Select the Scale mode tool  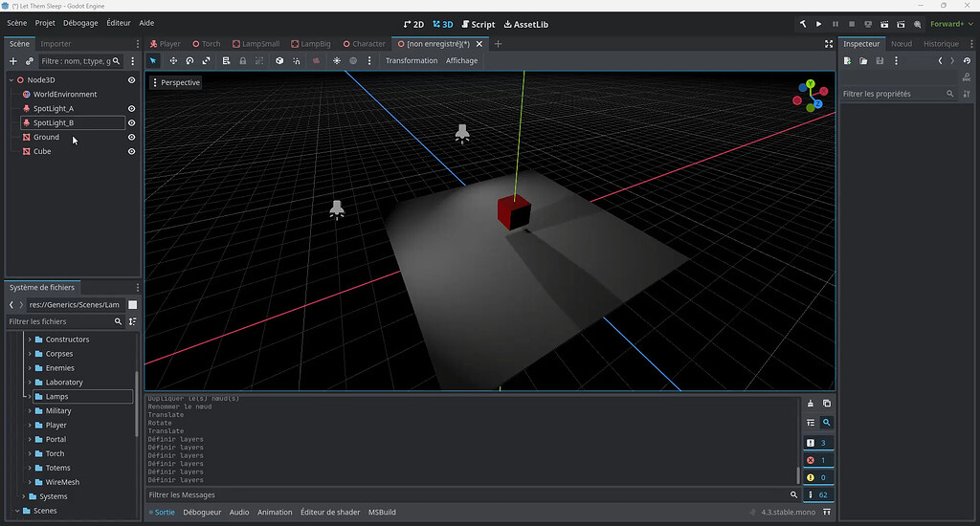point(207,60)
